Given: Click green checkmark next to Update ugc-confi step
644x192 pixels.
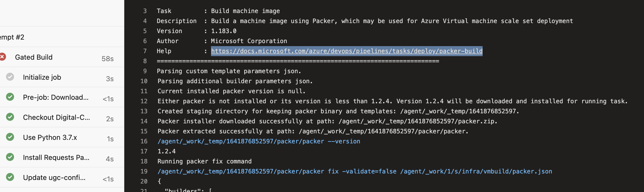Looking at the screenshot, I should click(x=10, y=177).
